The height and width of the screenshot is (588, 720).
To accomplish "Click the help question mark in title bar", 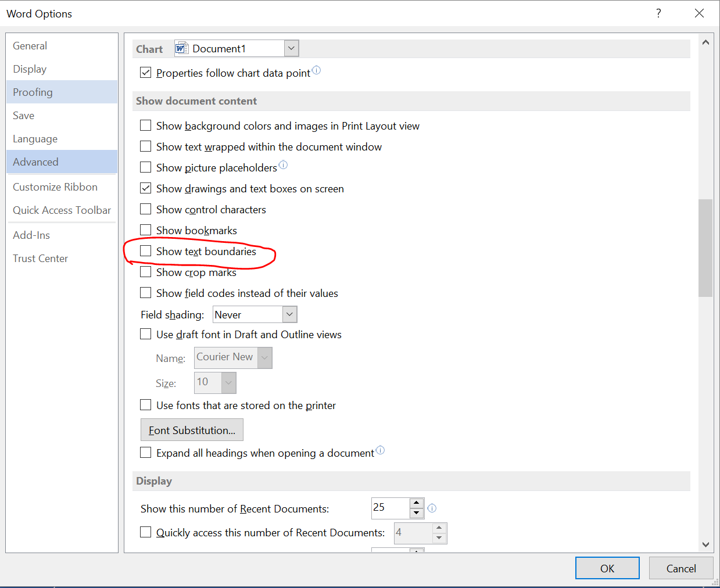I will [658, 13].
